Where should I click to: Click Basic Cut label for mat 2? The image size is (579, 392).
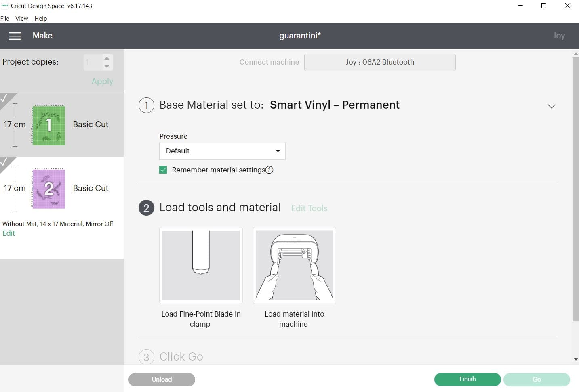tap(91, 188)
